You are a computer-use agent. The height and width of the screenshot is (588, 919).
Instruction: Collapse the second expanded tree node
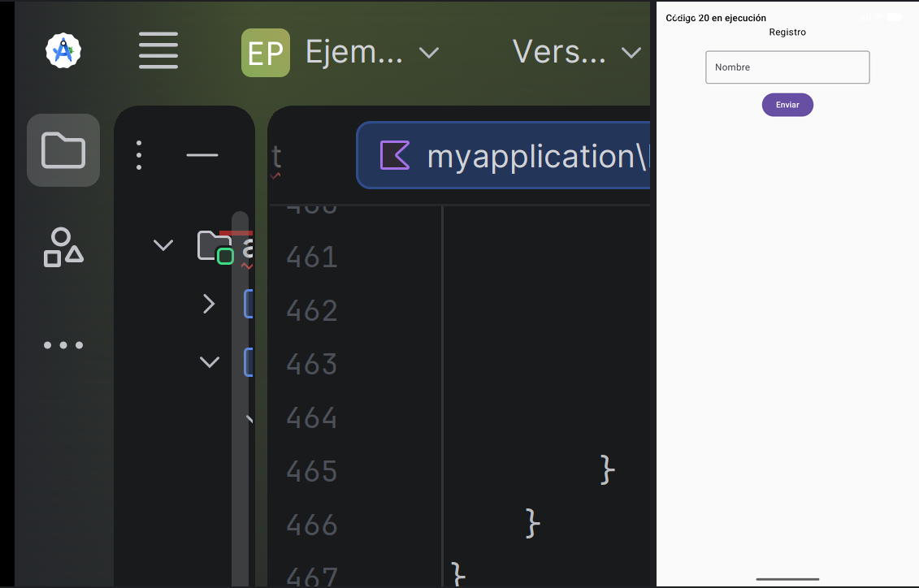tap(210, 362)
